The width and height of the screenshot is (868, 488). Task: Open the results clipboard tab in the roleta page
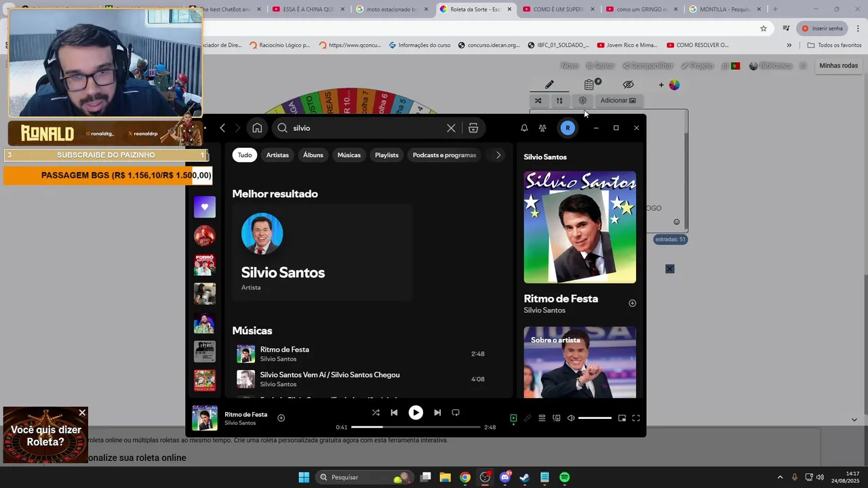[x=589, y=85]
